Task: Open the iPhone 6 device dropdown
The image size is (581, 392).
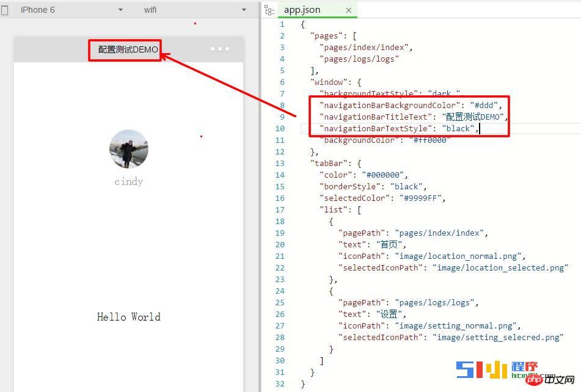Action: coord(120,10)
